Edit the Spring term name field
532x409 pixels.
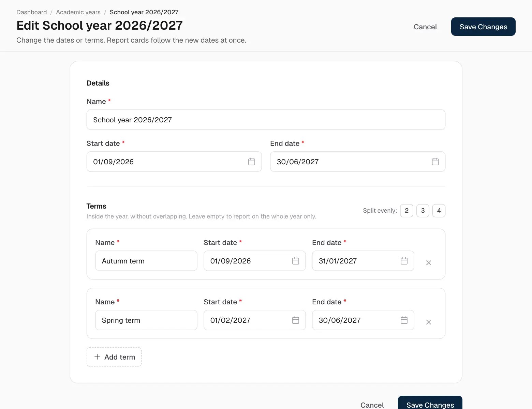coord(146,320)
